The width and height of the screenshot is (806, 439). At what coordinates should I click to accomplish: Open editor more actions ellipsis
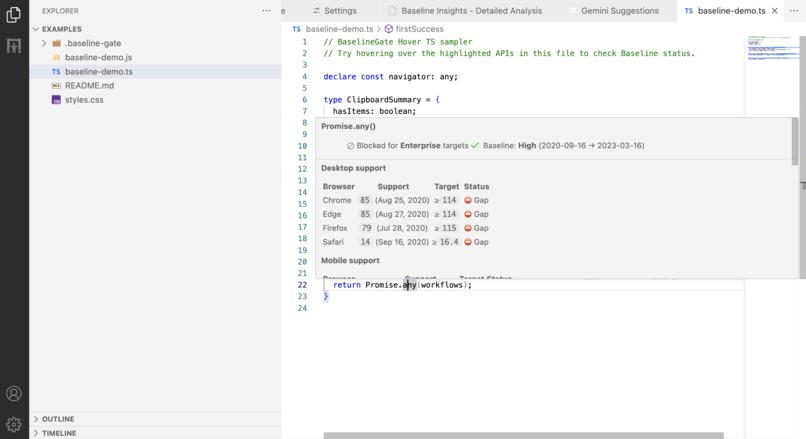pyautogui.click(x=794, y=11)
